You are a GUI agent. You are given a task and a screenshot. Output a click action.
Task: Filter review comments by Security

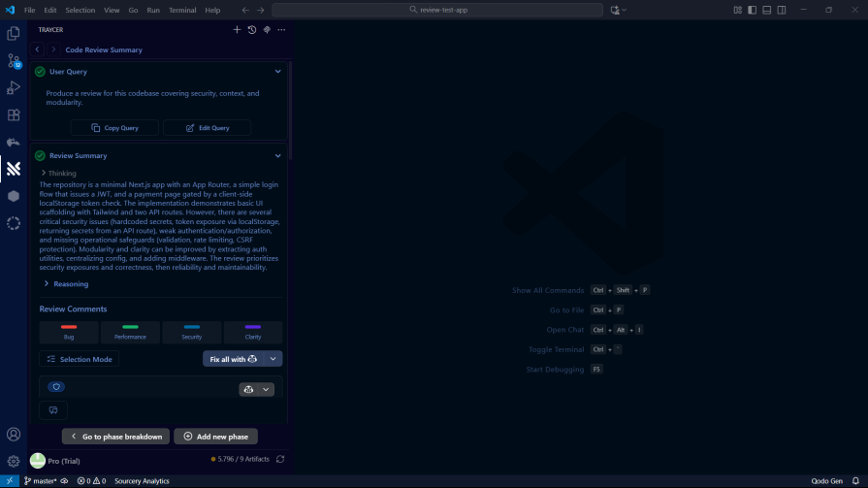(192, 332)
